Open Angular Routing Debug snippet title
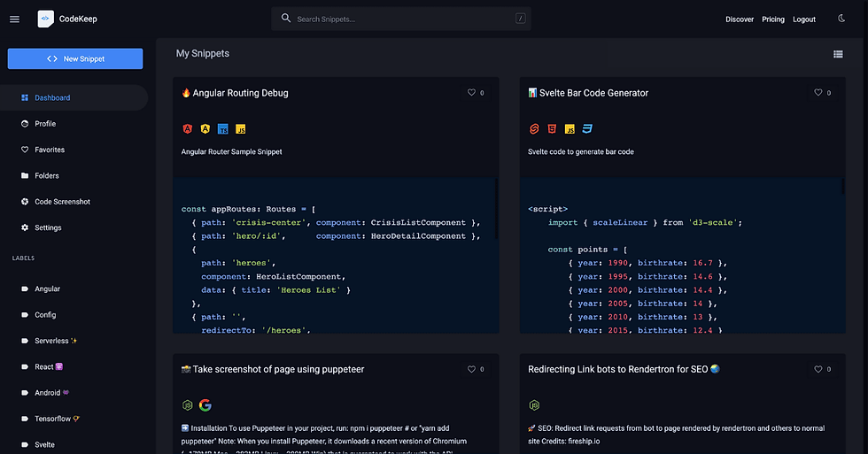Viewport: 868px width, 454px height. [x=236, y=93]
